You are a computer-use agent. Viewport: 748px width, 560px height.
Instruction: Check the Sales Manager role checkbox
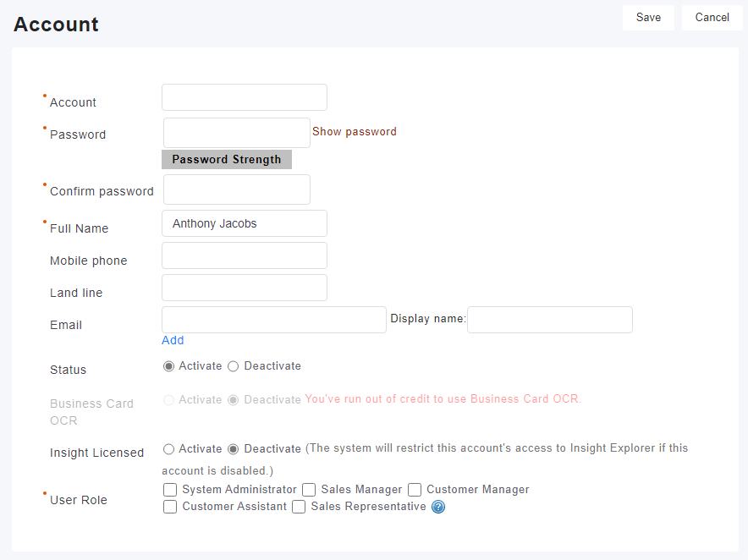(x=309, y=490)
